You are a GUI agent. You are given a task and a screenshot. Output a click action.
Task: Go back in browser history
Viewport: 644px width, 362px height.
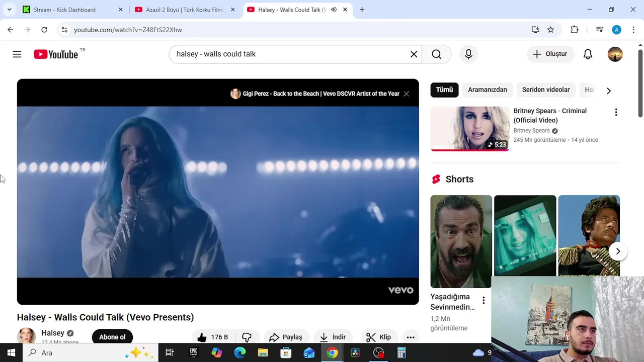[11, 30]
